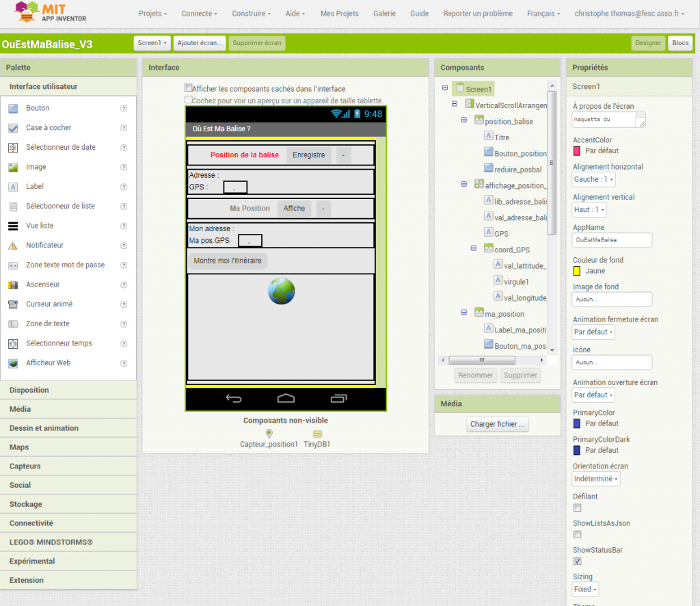Expand the Disposition palette section
This screenshot has height=606, width=700.
click(x=68, y=391)
